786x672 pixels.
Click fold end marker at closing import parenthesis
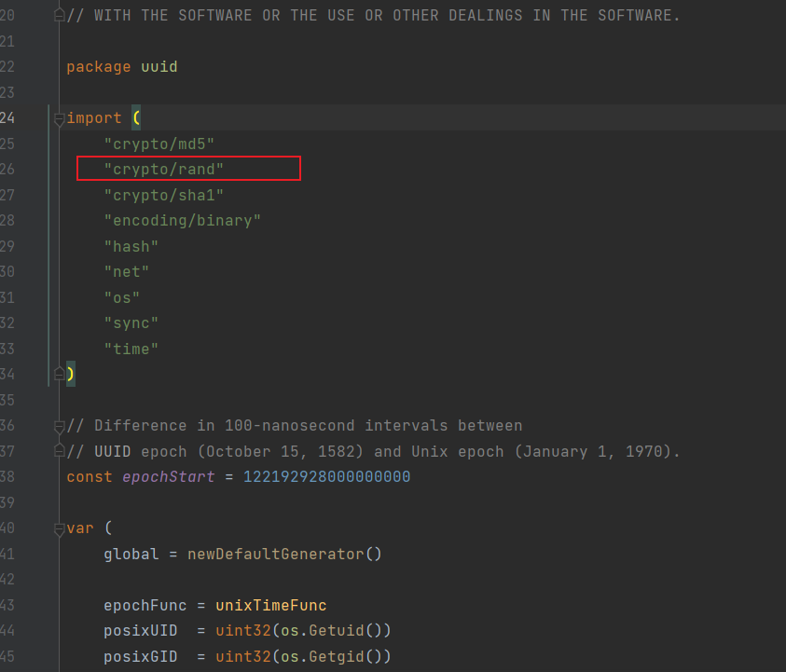coord(60,373)
